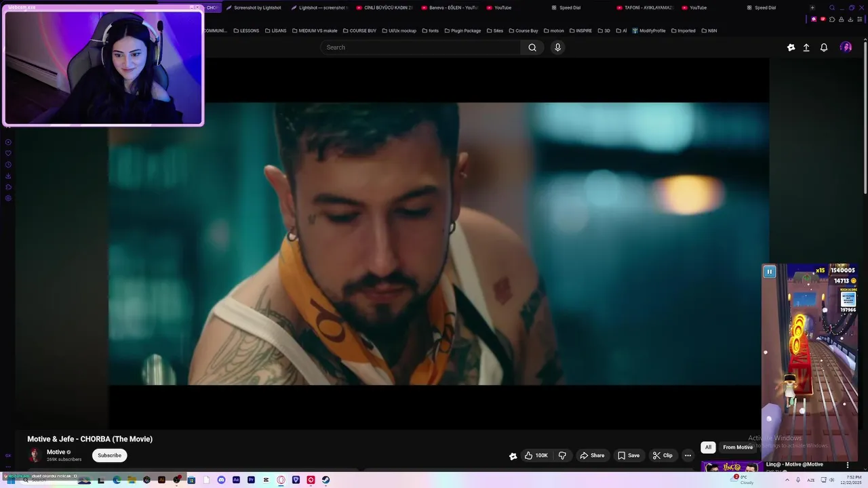Open File Explorer from the taskbar
Image resolution: width=868 pixels, height=488 pixels.
132,480
